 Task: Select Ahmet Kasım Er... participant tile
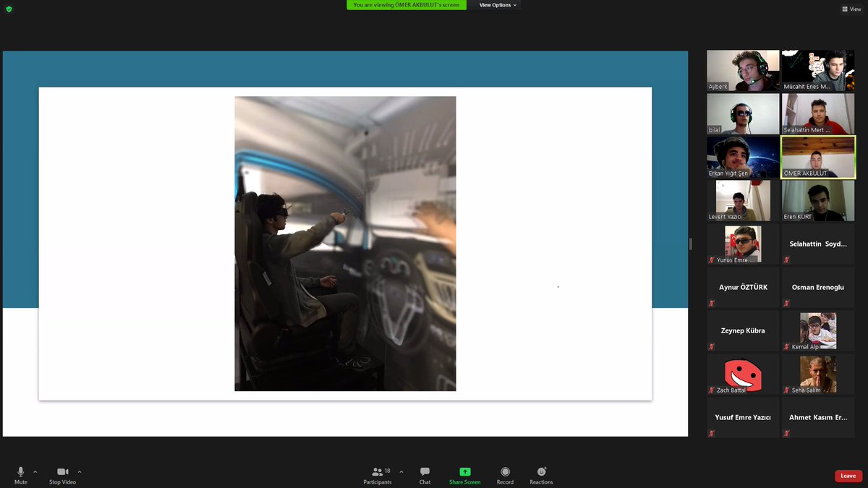pos(818,418)
